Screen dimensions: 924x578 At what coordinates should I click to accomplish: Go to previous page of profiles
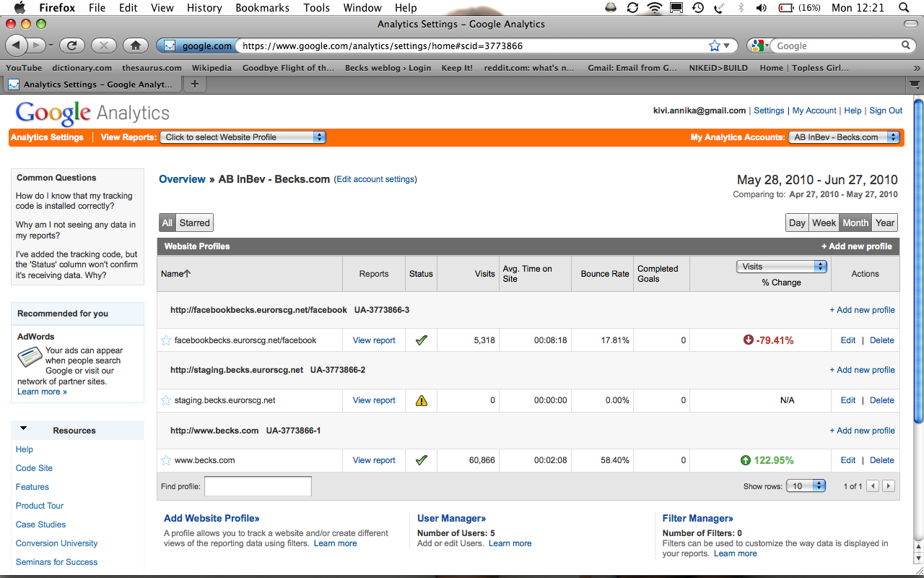(x=873, y=486)
